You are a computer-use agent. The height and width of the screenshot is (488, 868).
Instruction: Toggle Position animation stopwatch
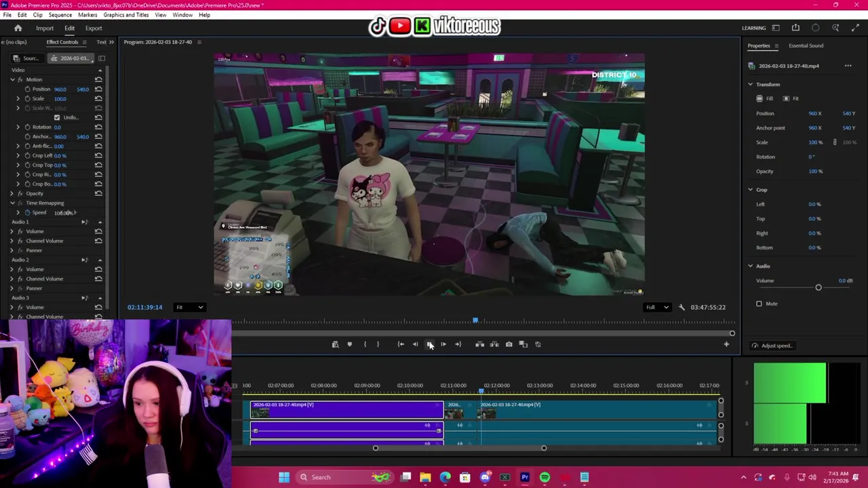(x=28, y=89)
